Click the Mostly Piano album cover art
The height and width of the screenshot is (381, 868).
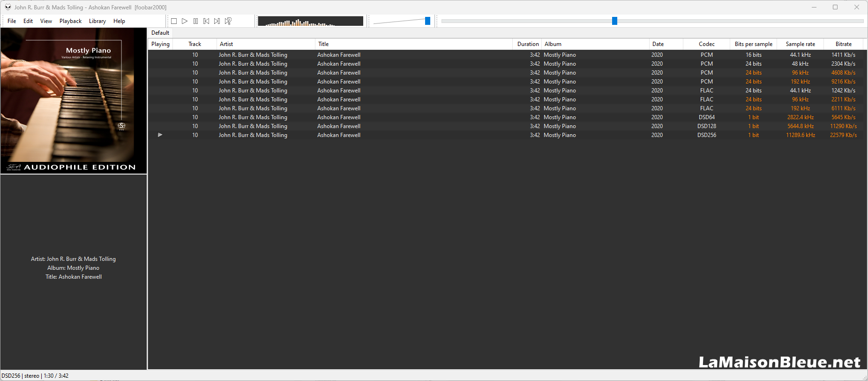tap(74, 101)
